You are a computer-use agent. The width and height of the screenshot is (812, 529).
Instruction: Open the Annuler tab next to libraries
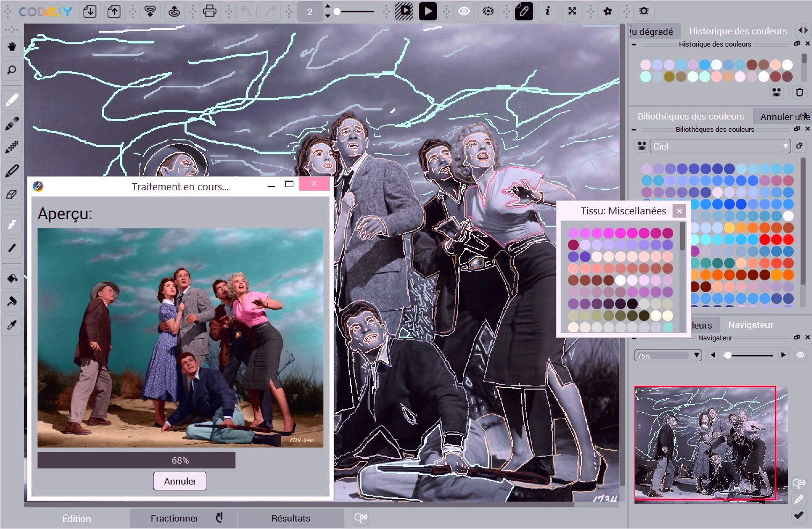tap(782, 116)
